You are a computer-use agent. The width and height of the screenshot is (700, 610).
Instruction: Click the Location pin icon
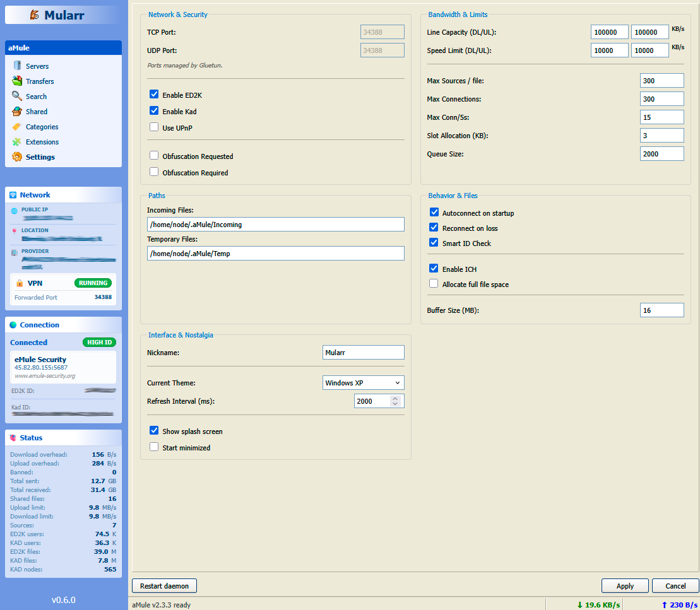point(15,231)
